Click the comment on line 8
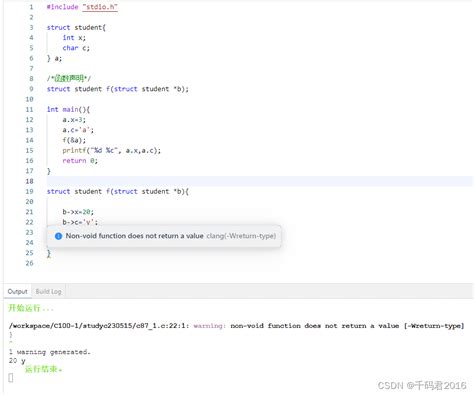 [69, 79]
